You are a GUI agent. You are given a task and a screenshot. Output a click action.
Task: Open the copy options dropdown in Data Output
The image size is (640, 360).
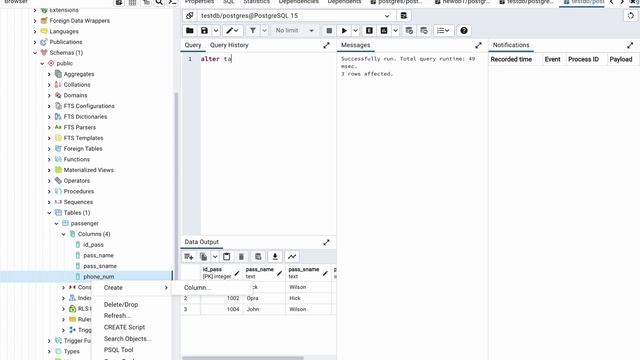coord(215,257)
